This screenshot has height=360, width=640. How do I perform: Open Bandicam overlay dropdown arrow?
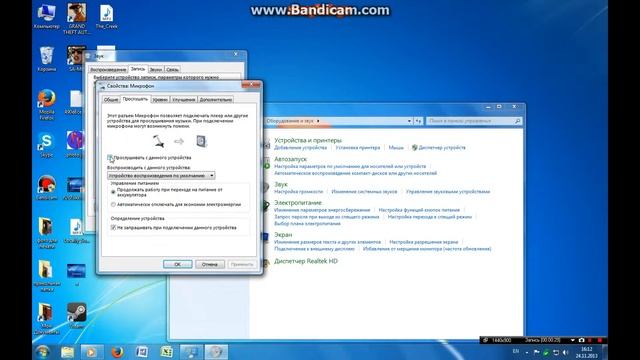(x=573, y=340)
